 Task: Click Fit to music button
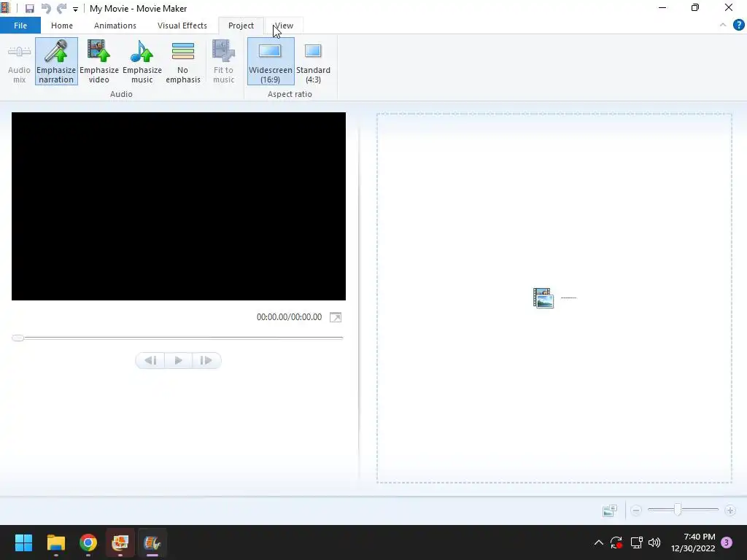point(223,62)
